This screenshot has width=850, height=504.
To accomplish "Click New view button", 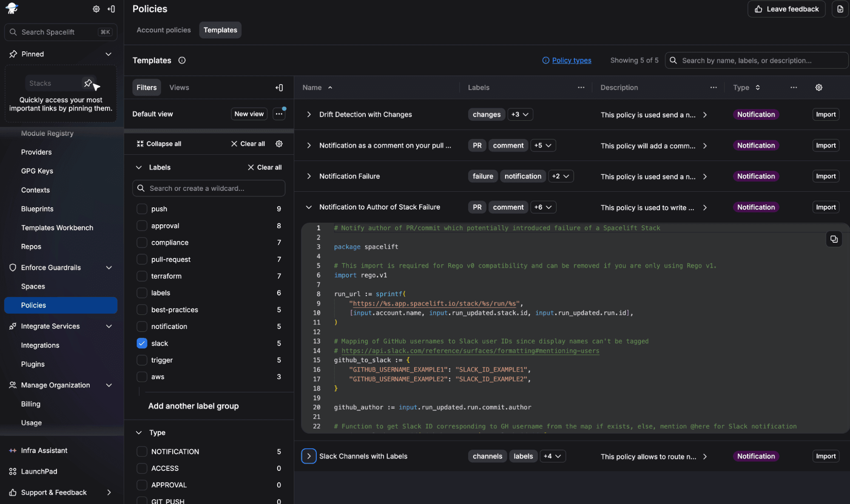I will coord(249,114).
